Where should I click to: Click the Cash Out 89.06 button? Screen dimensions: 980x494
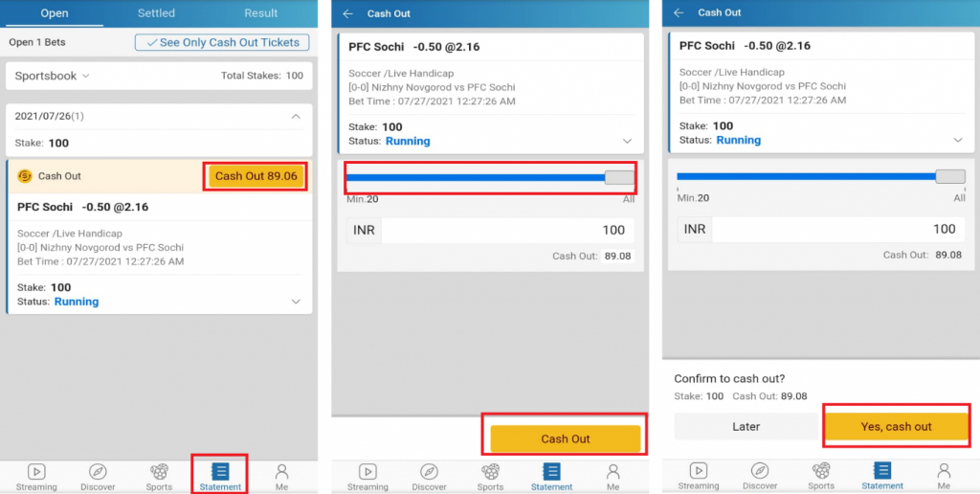click(256, 176)
